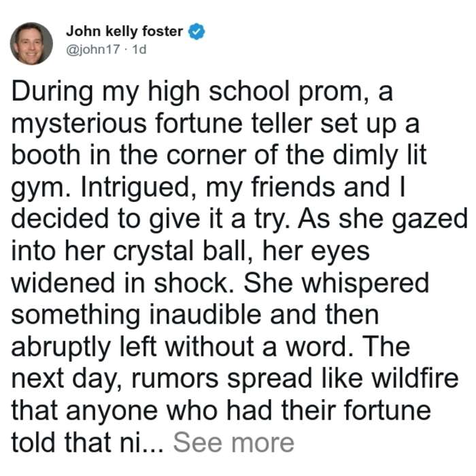Expand the post with See more
The height and width of the screenshot is (476, 476).
tap(233, 443)
